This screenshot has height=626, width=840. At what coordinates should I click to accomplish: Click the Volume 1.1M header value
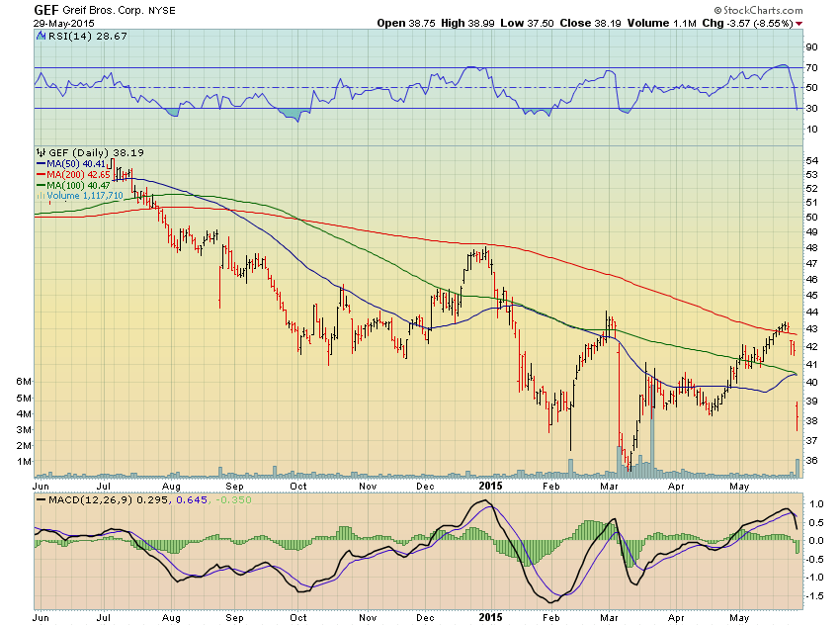pyautogui.click(x=661, y=23)
